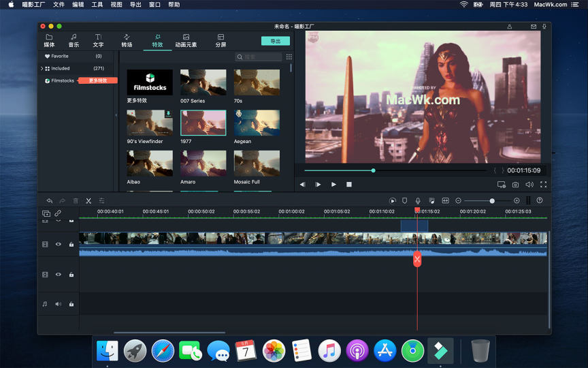Open the clip edit adjustments icon

pyautogui.click(x=101, y=201)
